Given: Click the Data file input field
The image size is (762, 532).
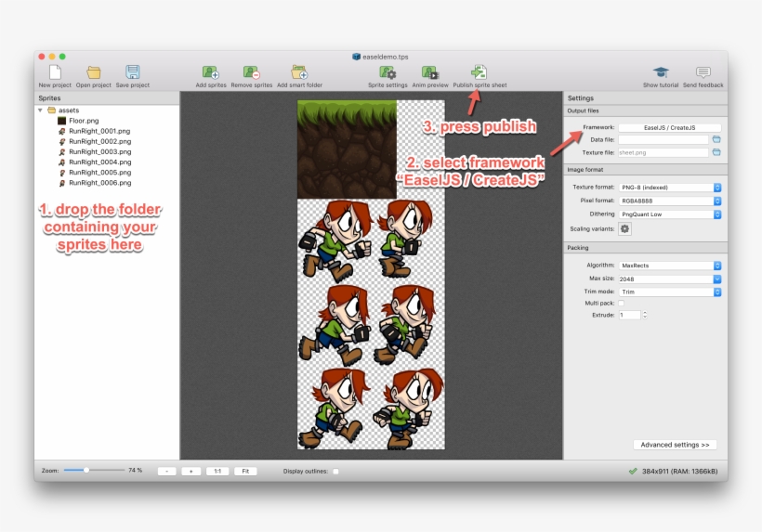Looking at the screenshot, I should pyautogui.click(x=663, y=139).
